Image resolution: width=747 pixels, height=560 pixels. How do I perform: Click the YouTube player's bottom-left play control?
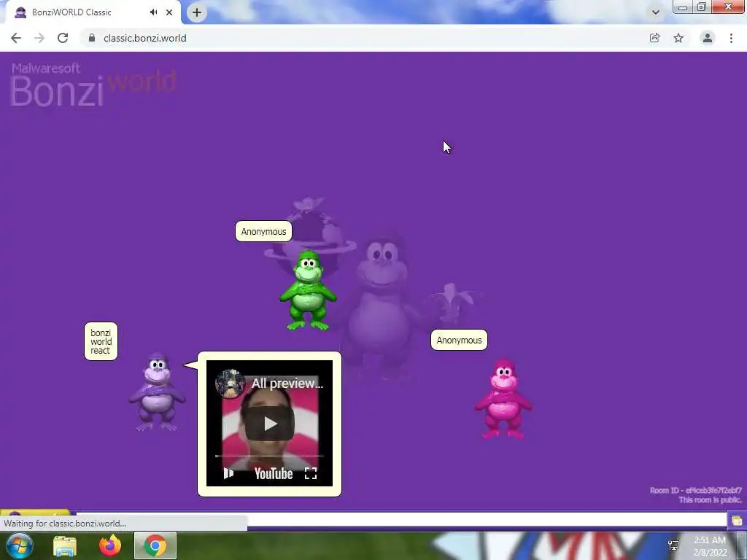tap(228, 473)
